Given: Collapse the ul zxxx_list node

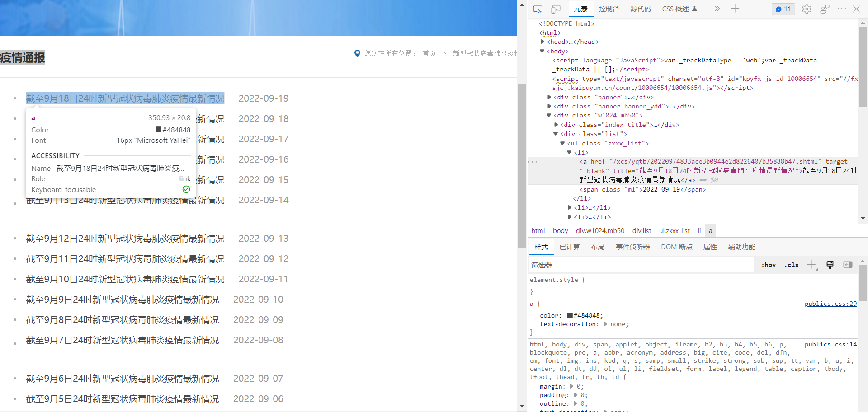Looking at the screenshot, I should (x=563, y=144).
